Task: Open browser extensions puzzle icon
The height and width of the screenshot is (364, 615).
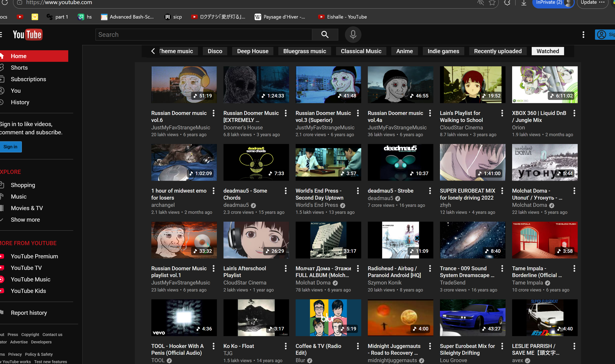Action: coord(507,2)
